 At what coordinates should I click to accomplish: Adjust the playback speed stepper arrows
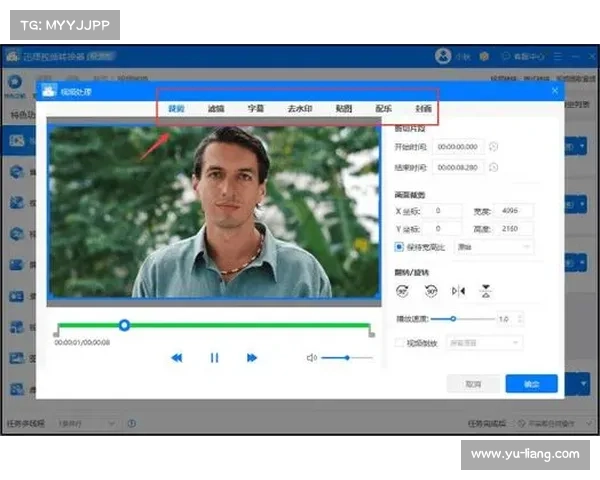[x=520, y=318]
